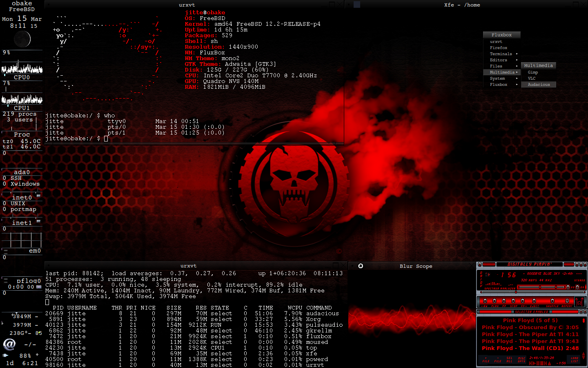588x368 pixels.
Task: Click the mail @ icon in gkrellm
Action: 9,344
